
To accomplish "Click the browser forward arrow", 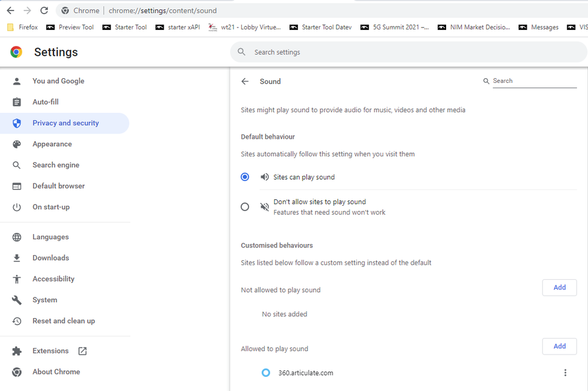I will click(x=28, y=11).
